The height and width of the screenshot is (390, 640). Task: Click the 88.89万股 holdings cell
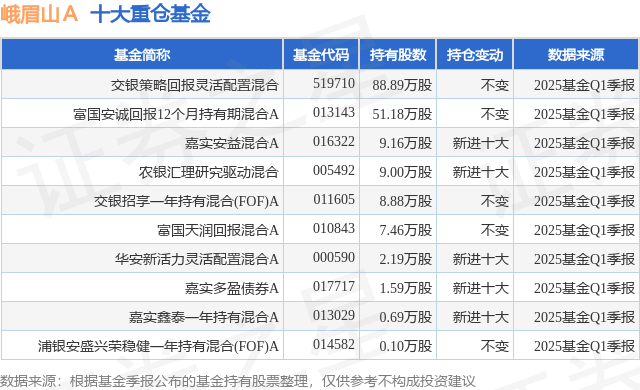(402, 85)
